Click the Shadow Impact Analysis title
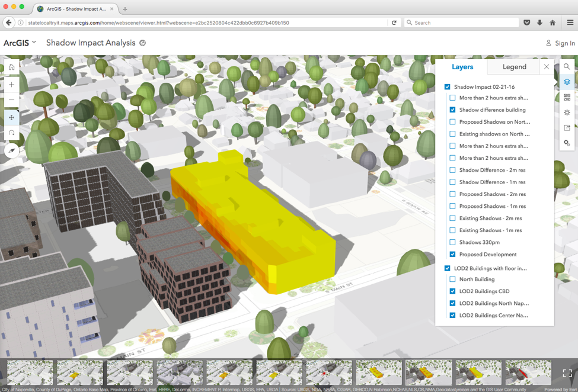This screenshot has height=392, width=578. 91,43
